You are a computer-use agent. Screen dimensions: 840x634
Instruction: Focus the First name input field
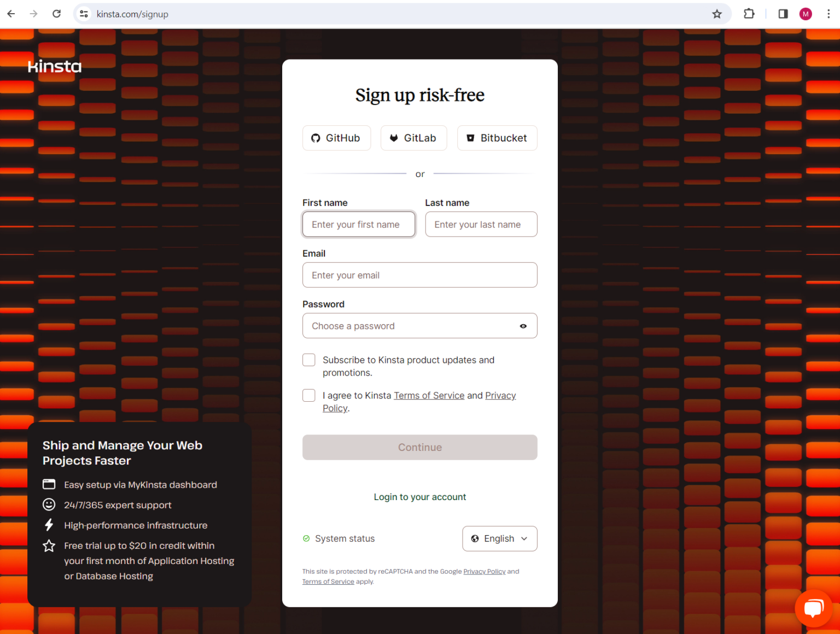coord(359,224)
